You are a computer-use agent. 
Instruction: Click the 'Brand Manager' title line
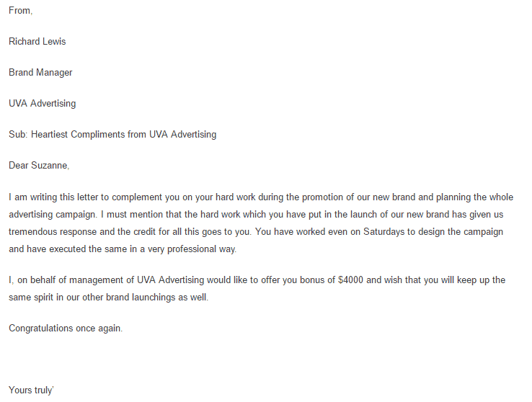pyautogui.click(x=40, y=73)
